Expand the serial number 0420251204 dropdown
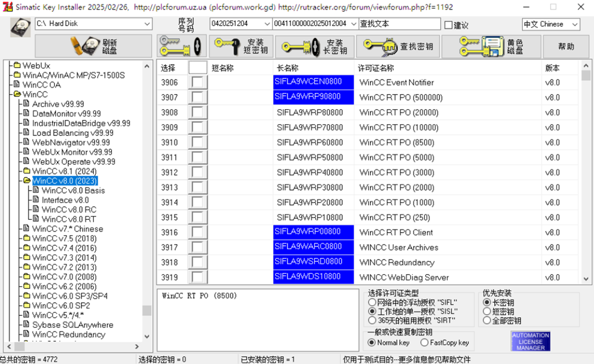Viewport: 594px width, 364px height. coord(266,24)
